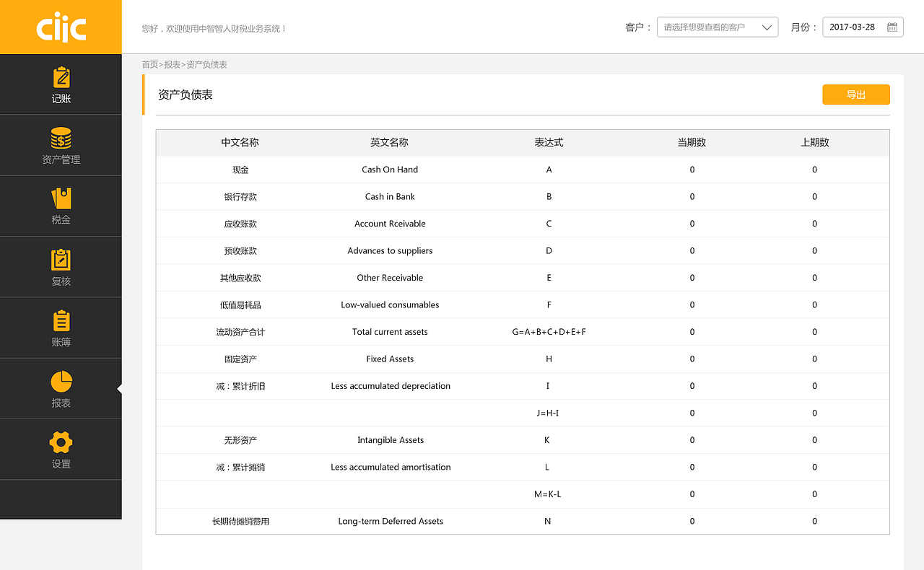
Task: Click the 减：累计折旧 cell
Action: pyautogui.click(x=240, y=386)
